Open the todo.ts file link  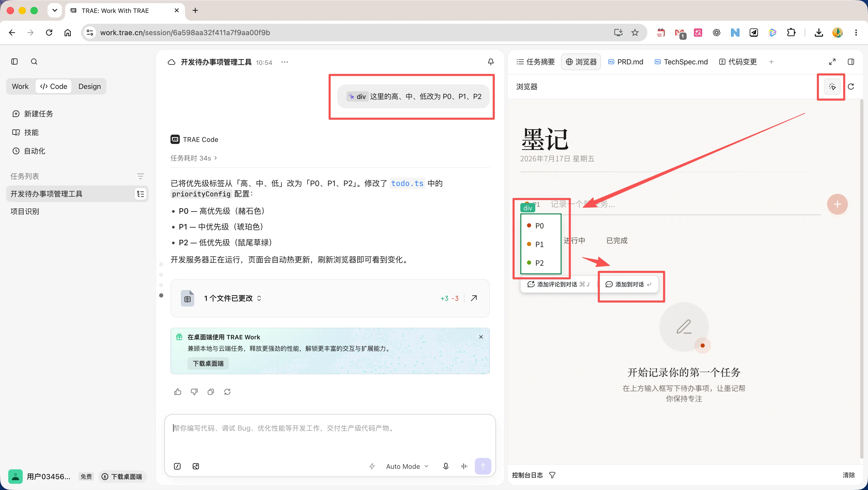[x=407, y=183]
